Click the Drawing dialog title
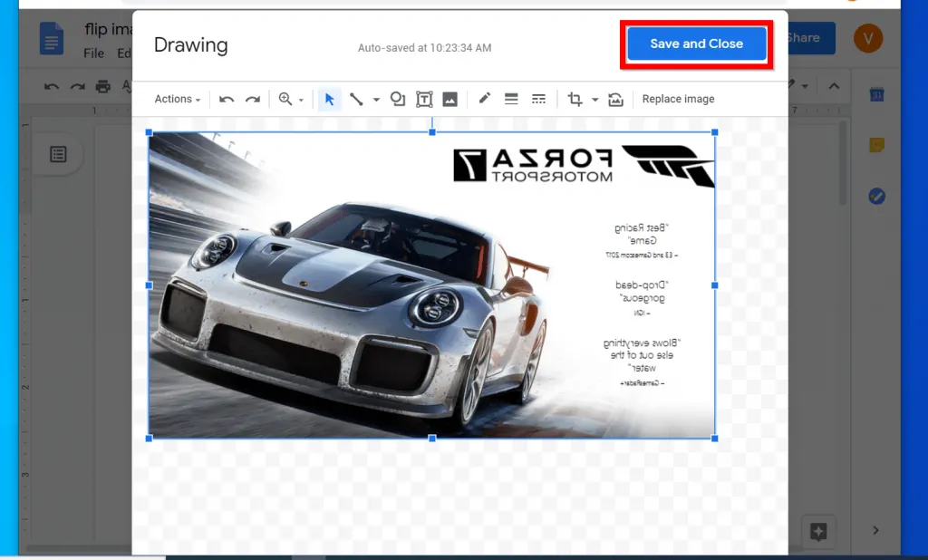 [x=190, y=45]
